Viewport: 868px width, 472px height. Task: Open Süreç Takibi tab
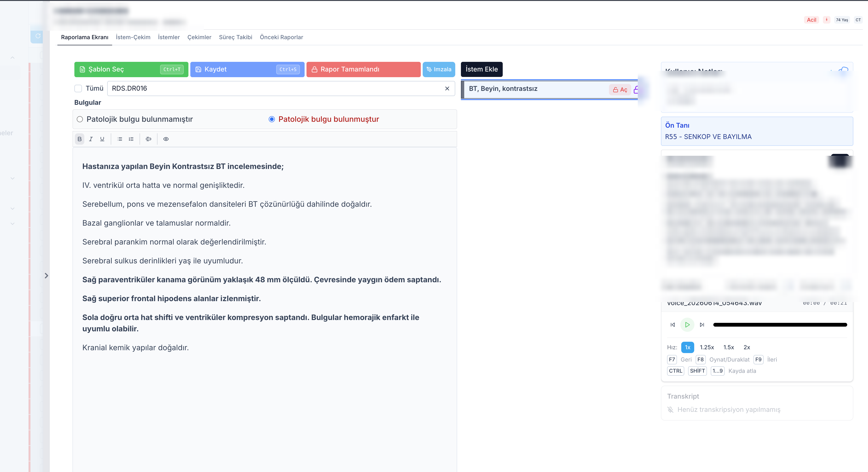(235, 37)
